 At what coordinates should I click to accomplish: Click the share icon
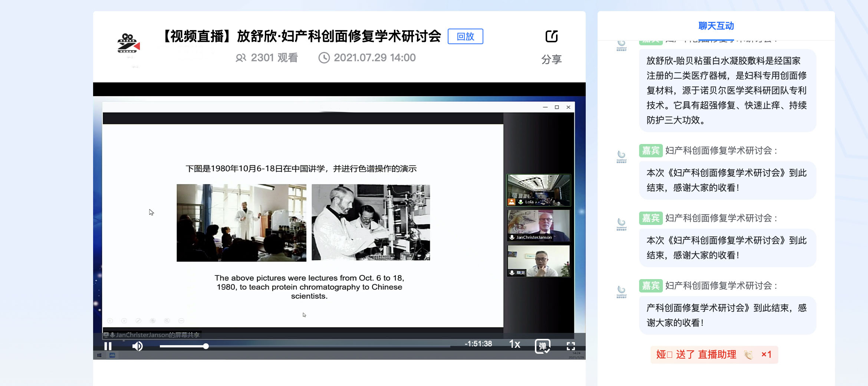pos(552,36)
